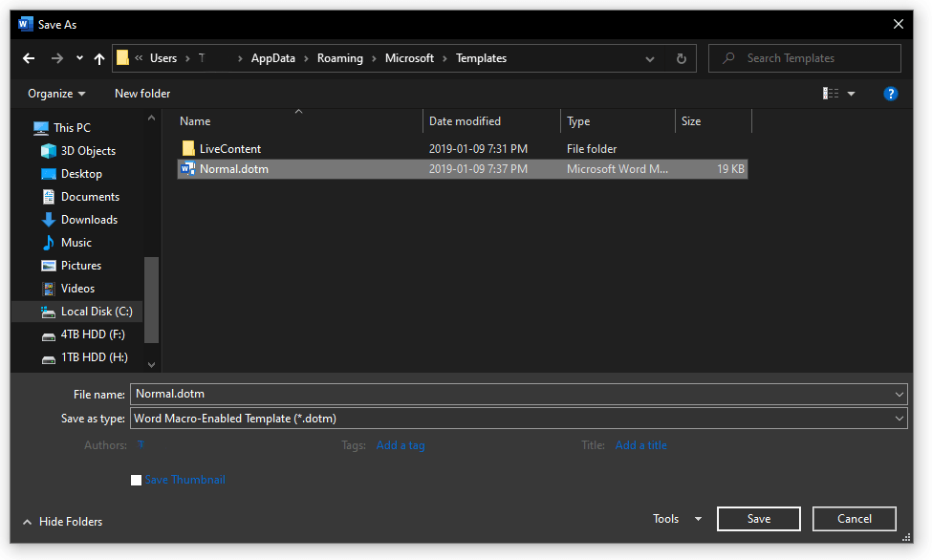Screen dimensions: 932x560
Task: Open the recent locations dropdown arrow
Action: (79, 58)
